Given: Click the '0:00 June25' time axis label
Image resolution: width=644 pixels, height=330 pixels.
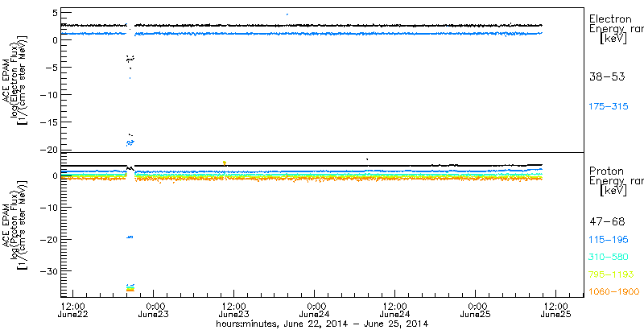Looking at the screenshot, I should [x=476, y=311].
